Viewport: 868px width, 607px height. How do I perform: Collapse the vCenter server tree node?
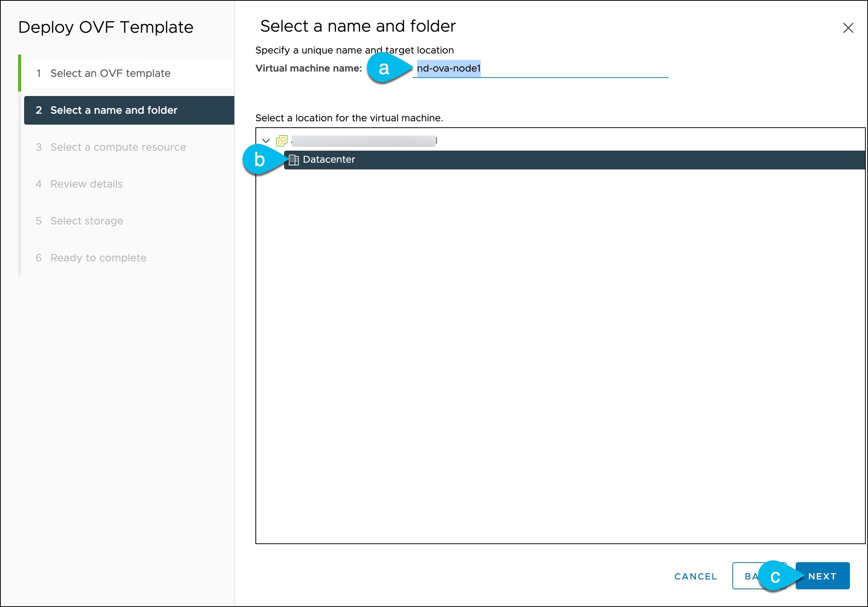pyautogui.click(x=266, y=141)
